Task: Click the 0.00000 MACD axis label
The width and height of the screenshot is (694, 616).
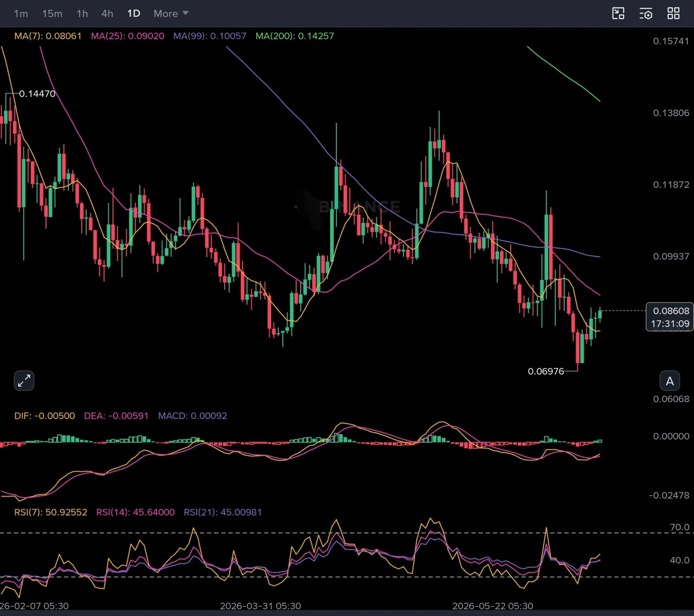Action: (x=671, y=436)
